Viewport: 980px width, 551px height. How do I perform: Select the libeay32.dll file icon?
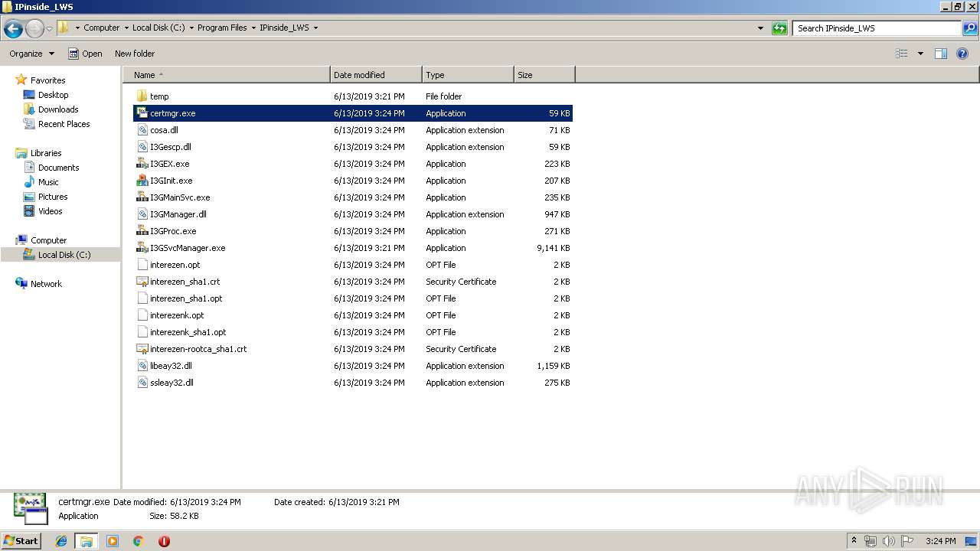(142, 366)
